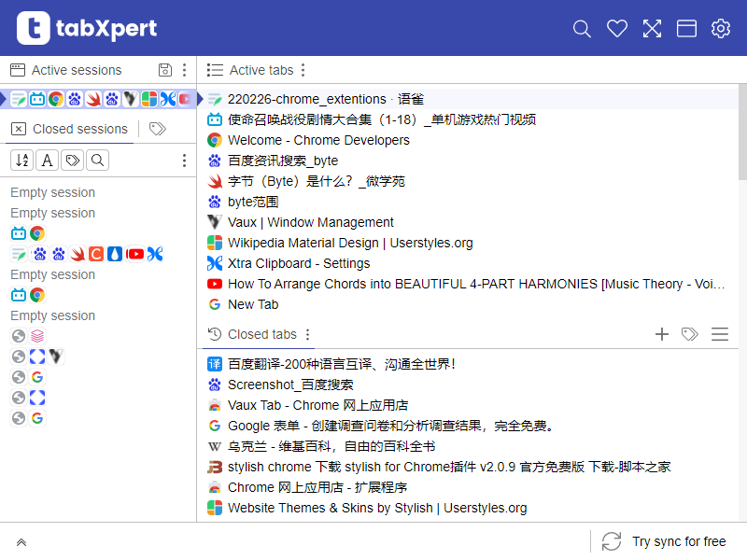
Task: Click the tabXpert logo
Action: [87, 28]
